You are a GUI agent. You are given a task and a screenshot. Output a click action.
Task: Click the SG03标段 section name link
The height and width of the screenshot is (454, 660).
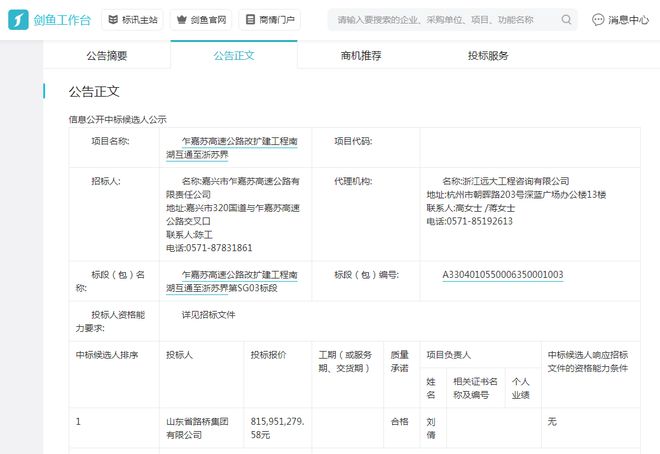[x=232, y=281]
